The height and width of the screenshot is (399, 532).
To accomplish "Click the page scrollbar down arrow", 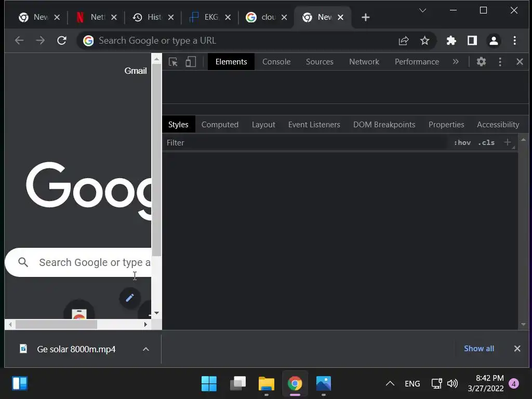I will (156, 313).
